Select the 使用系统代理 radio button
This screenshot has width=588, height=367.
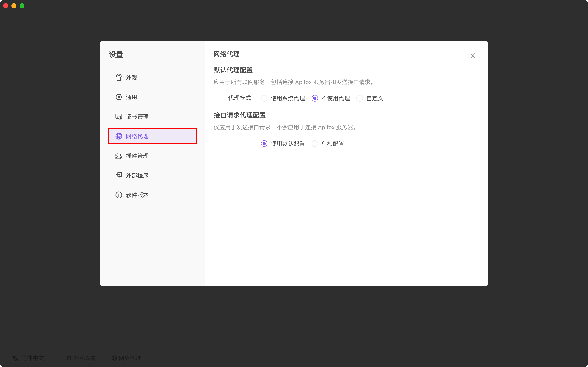(264, 98)
